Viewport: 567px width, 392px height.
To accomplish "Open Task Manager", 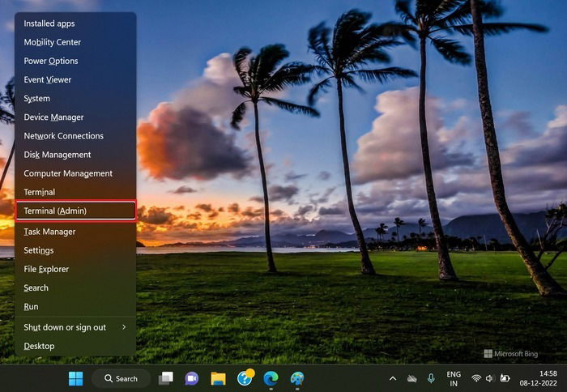I will point(75,232).
